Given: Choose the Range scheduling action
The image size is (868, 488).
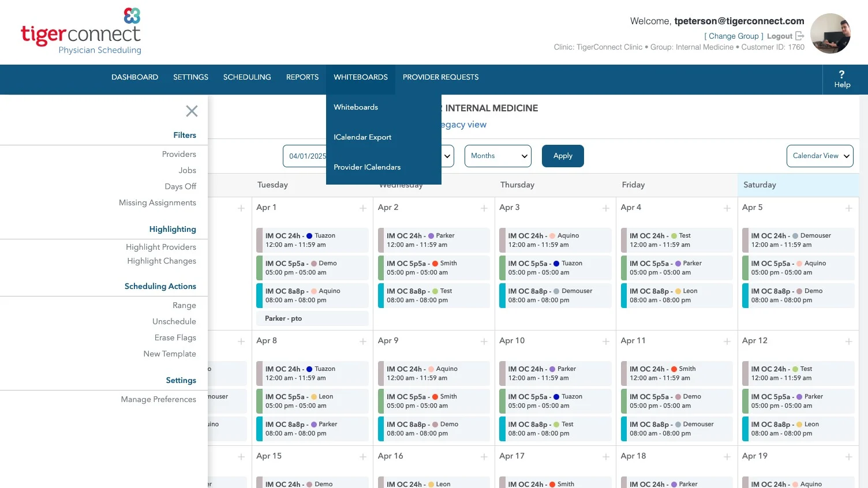Looking at the screenshot, I should [x=184, y=305].
